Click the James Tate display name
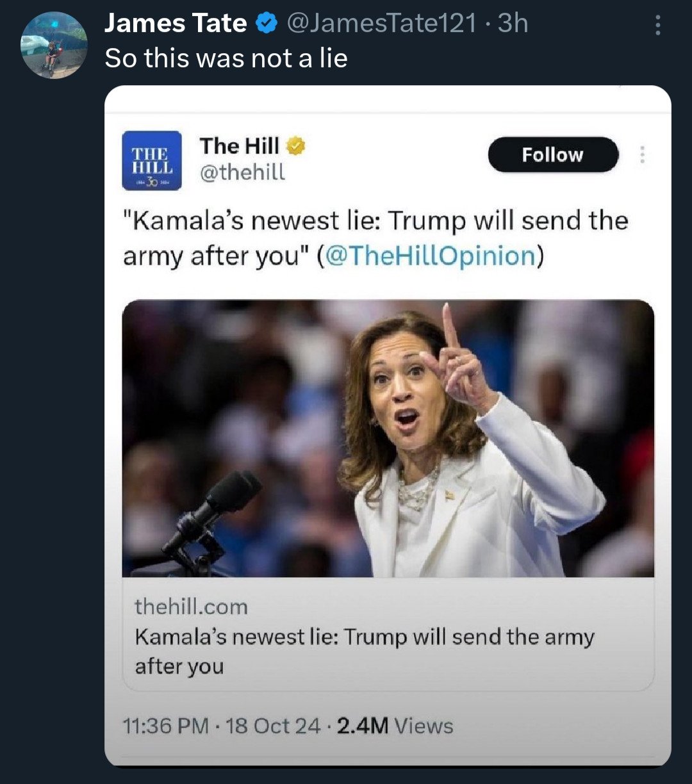This screenshot has height=784, width=692. [175, 24]
